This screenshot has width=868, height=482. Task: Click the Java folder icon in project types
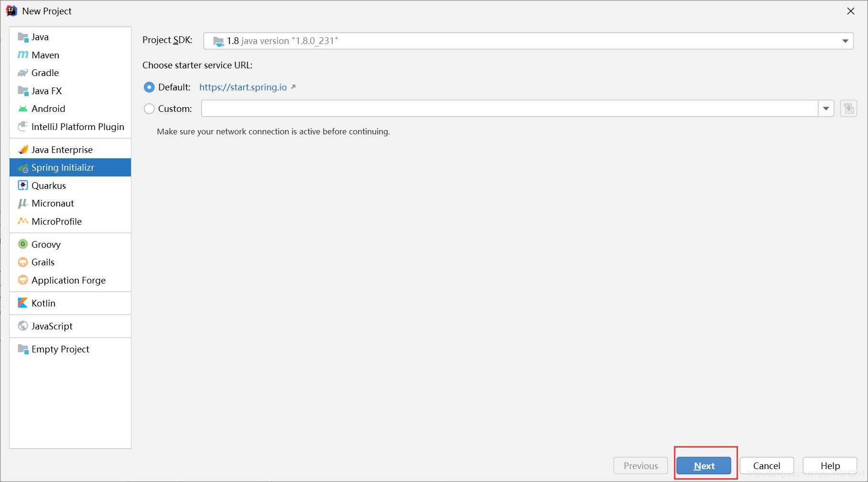22,37
